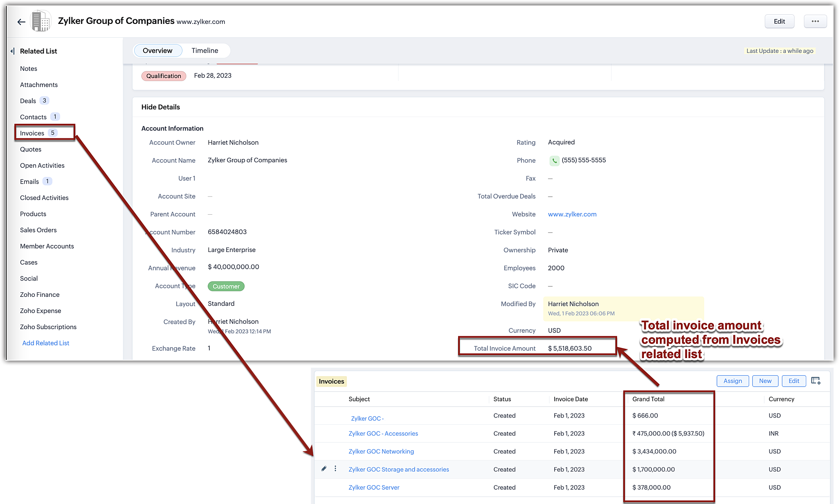Collapse the Related List sidebar
The image size is (839, 504).
click(12, 51)
